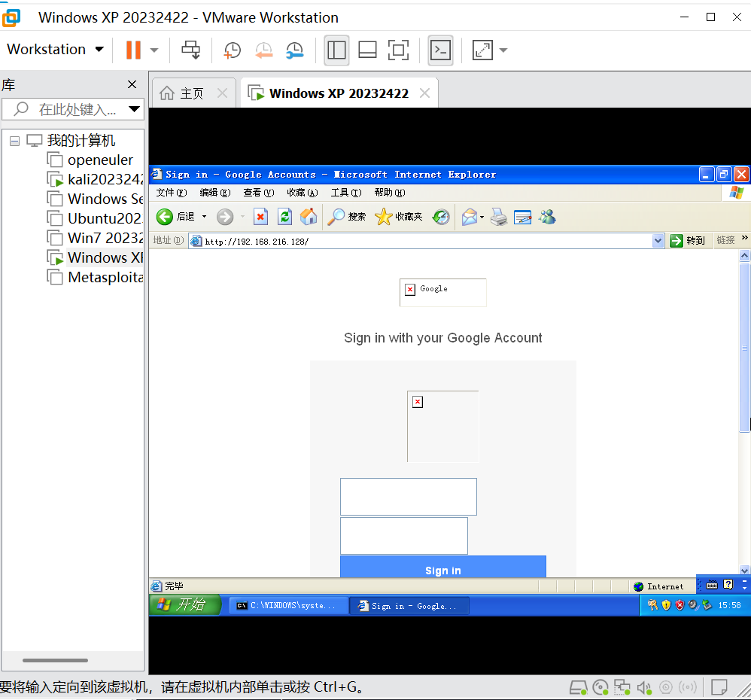751x700 pixels.
Task: Click the IE mail icon
Action: [470, 217]
